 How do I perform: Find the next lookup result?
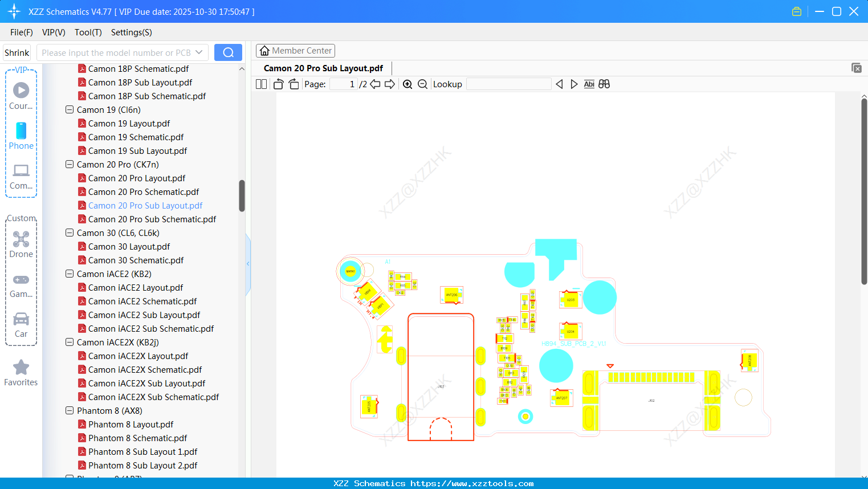(574, 84)
